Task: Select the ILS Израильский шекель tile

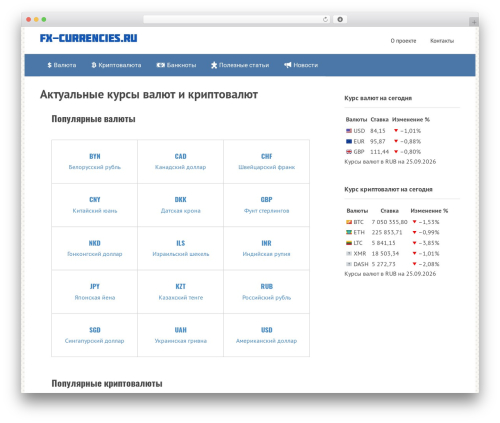Action: tap(181, 248)
